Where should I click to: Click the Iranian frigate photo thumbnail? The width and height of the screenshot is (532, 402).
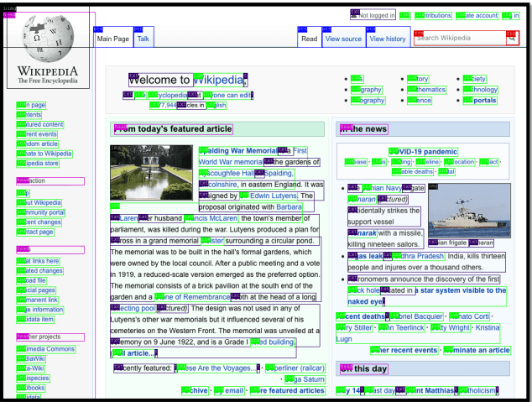point(470,211)
